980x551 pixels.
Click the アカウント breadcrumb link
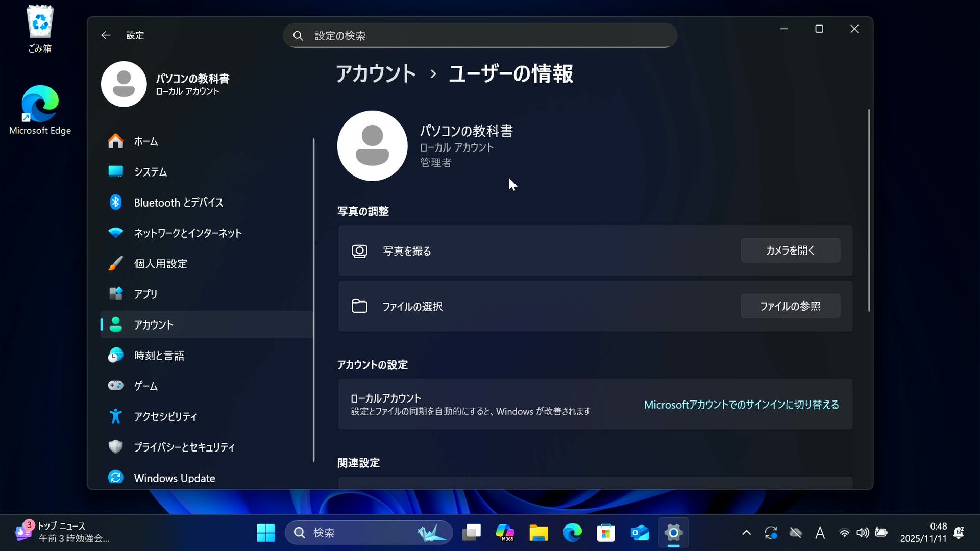(x=376, y=74)
